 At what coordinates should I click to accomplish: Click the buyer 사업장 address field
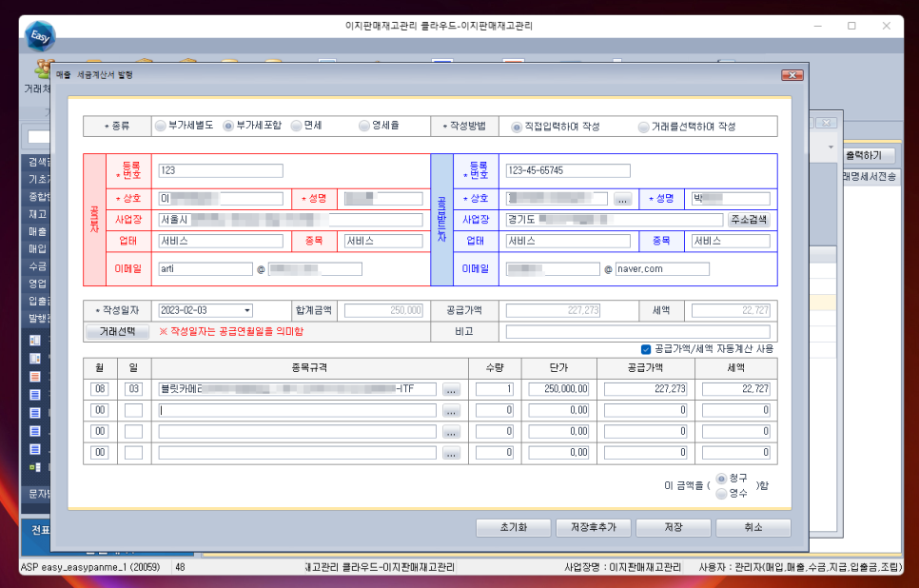point(615,220)
